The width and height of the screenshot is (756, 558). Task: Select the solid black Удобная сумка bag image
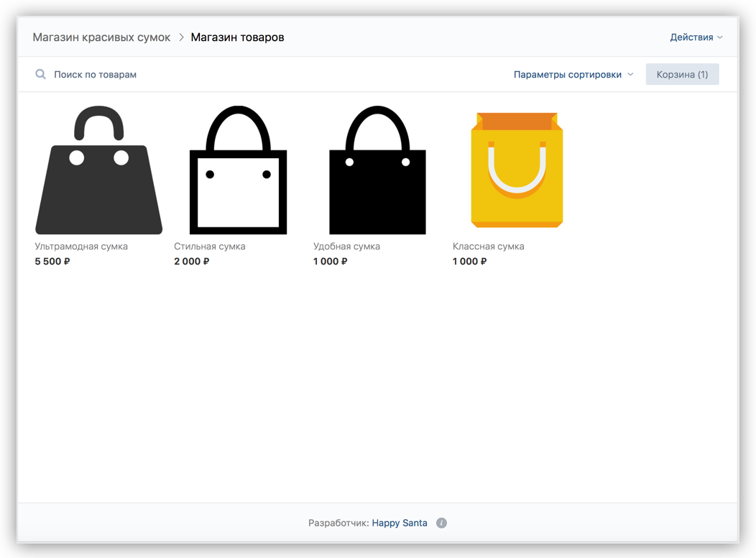click(x=377, y=170)
